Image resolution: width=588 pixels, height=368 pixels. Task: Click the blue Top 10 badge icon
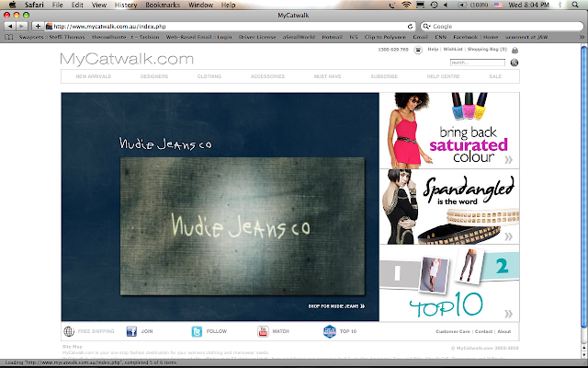[x=330, y=331]
